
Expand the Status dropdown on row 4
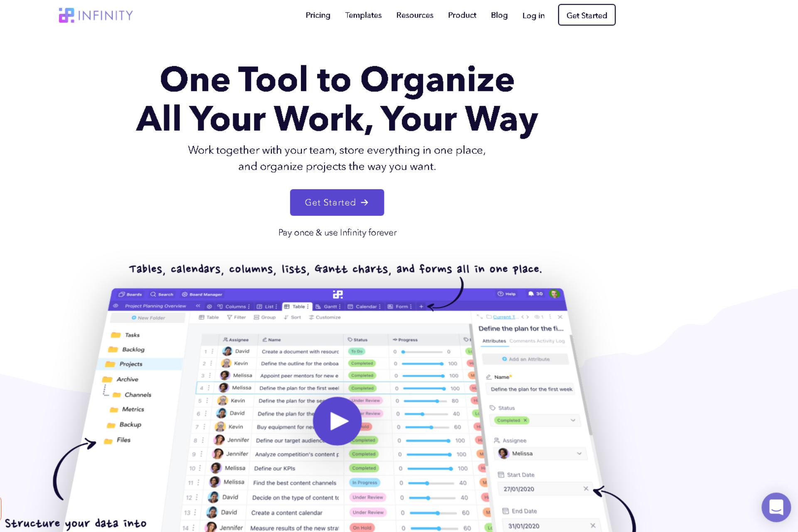(x=363, y=389)
